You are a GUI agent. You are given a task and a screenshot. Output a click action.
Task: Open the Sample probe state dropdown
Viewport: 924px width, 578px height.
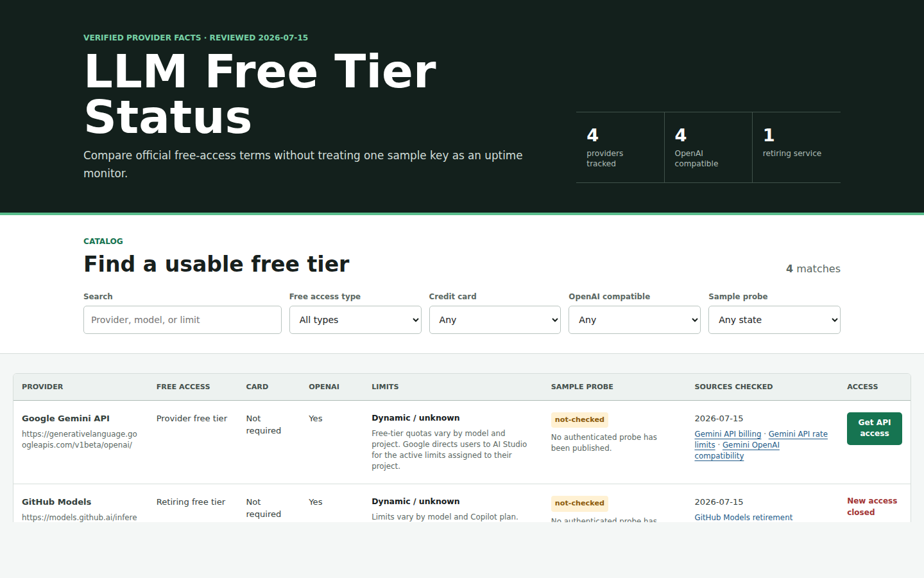click(x=774, y=320)
